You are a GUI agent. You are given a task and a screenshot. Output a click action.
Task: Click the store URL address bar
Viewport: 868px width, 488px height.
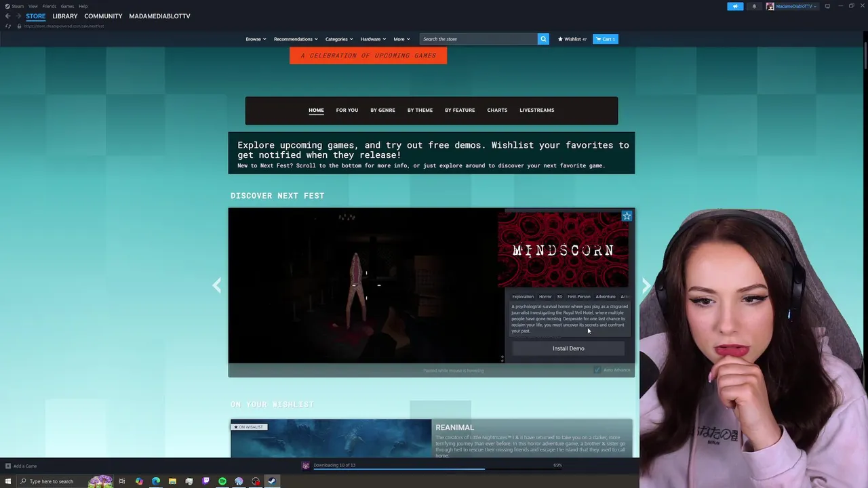(64, 26)
